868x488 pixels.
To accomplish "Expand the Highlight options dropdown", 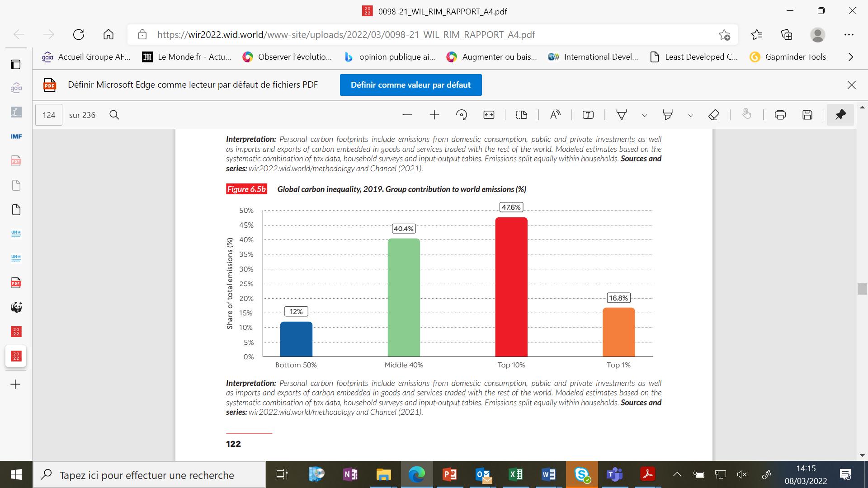I will [x=690, y=115].
